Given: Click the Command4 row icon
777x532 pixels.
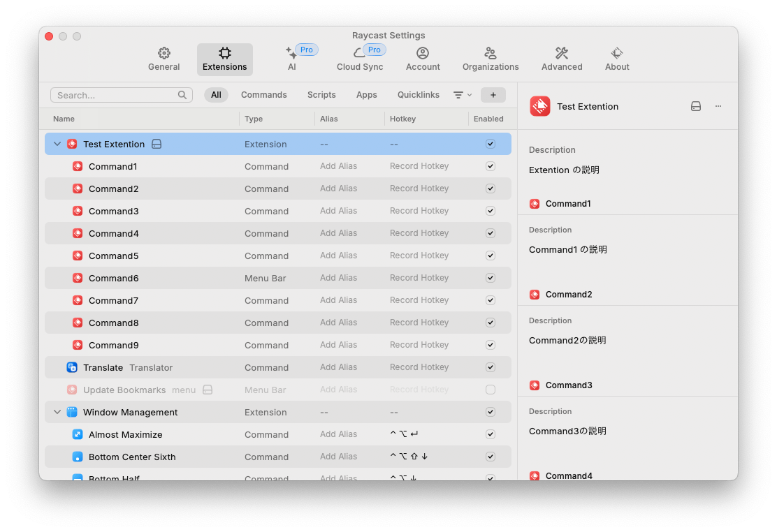Looking at the screenshot, I should click(78, 233).
